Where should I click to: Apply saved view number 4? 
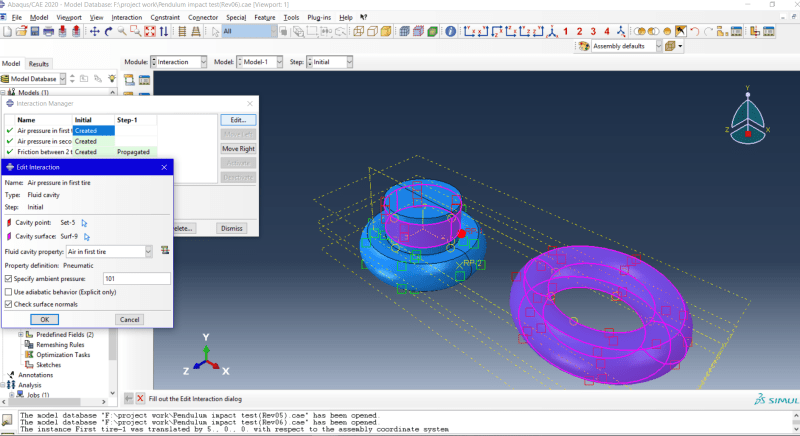[607, 32]
